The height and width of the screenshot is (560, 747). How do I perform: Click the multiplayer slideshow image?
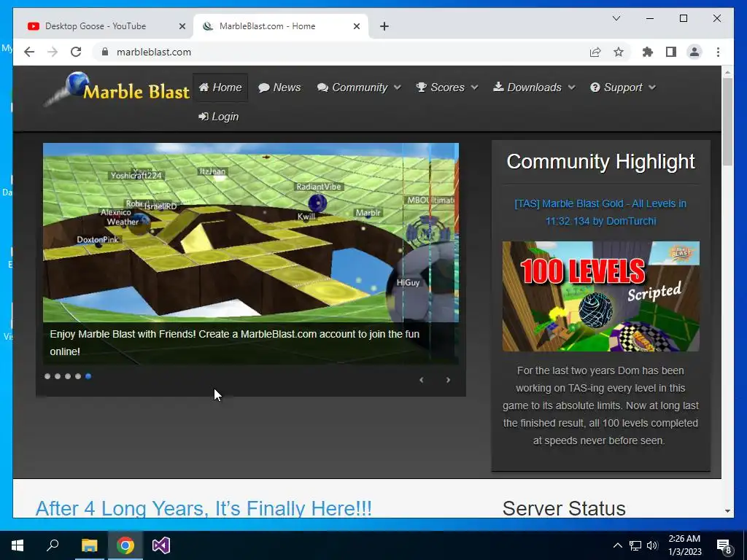pos(251,254)
